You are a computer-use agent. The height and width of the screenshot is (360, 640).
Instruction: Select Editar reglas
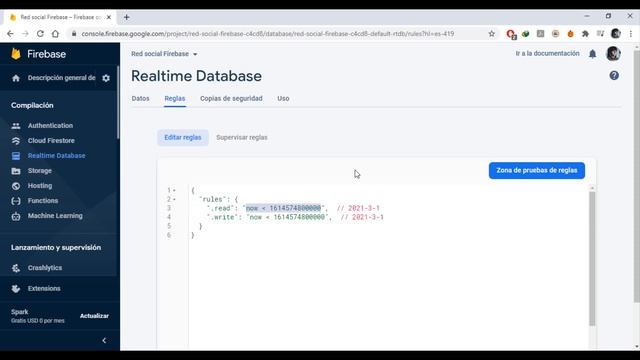tap(183, 138)
